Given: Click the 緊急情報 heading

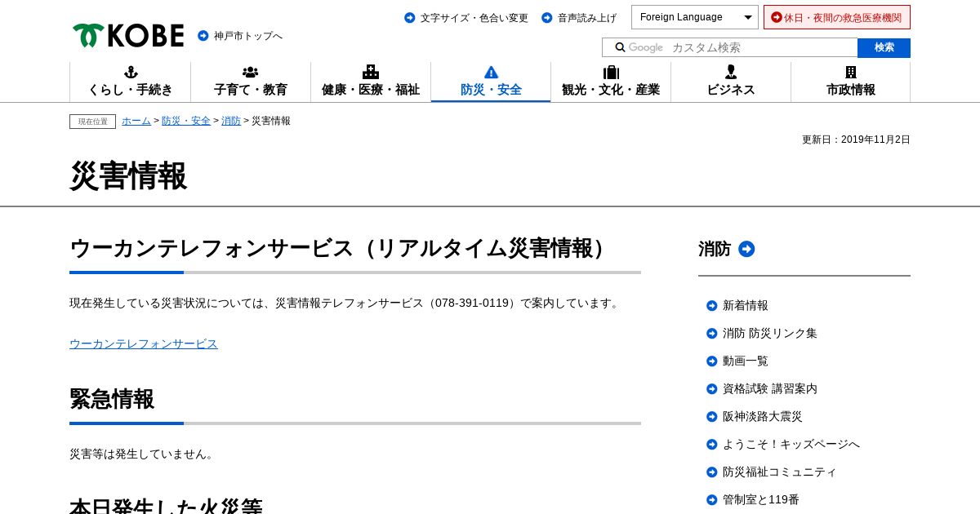Looking at the screenshot, I should tap(112, 399).
